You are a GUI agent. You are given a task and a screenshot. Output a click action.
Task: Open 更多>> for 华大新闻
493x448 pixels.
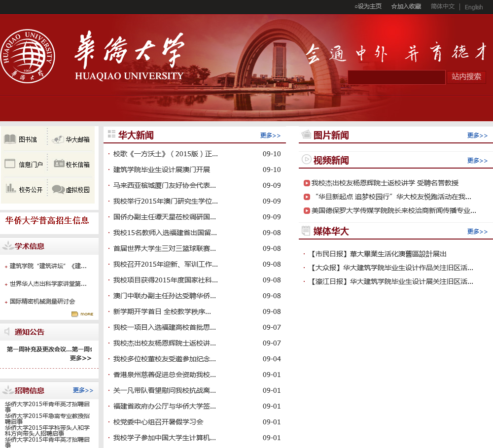pyautogui.click(x=270, y=136)
